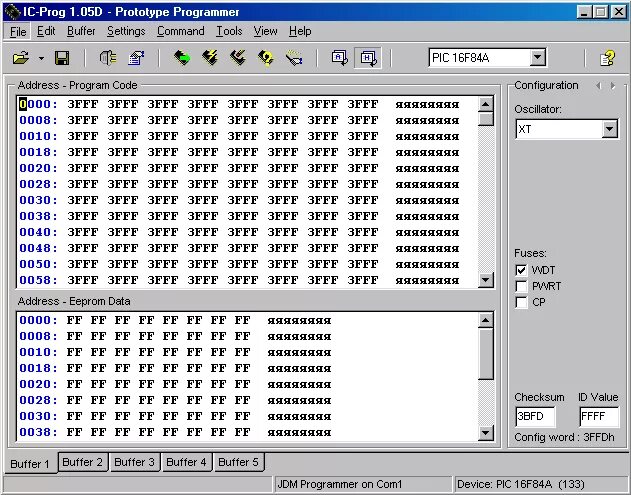This screenshot has height=495, width=631.
Task: Open the PIC 16F84A device dropdown
Action: tap(538, 58)
